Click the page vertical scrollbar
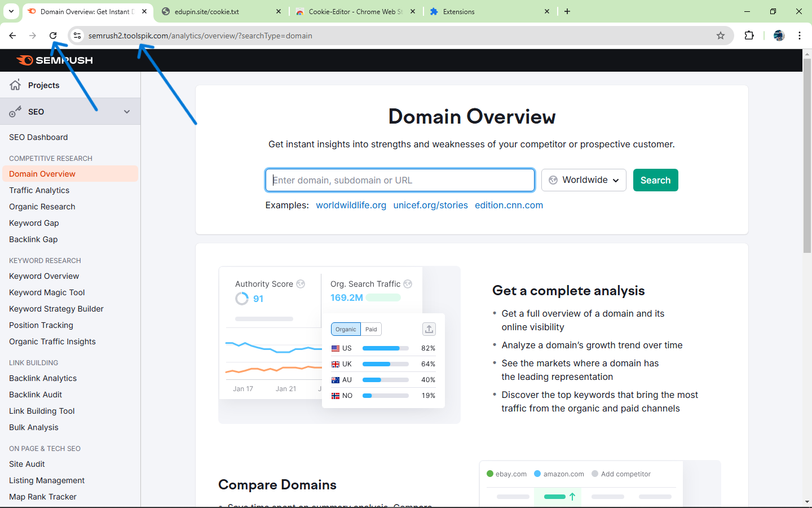Viewport: 812px width, 508px height. 807,169
